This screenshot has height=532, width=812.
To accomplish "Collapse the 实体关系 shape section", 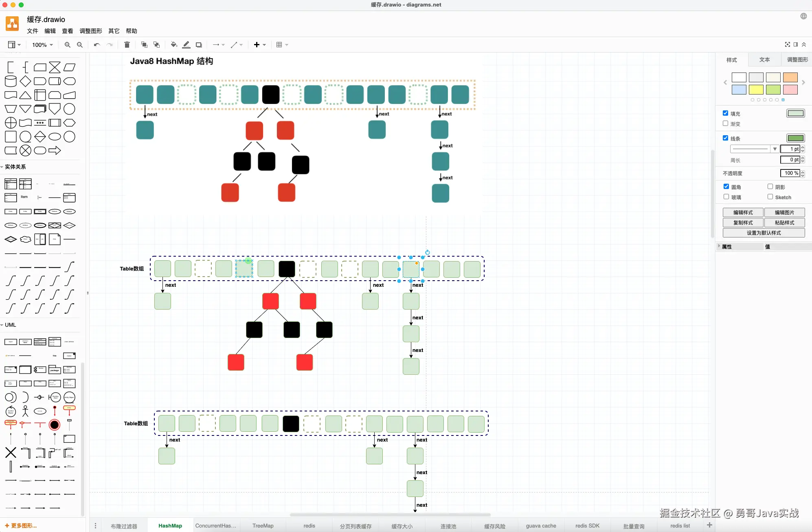I will point(15,167).
